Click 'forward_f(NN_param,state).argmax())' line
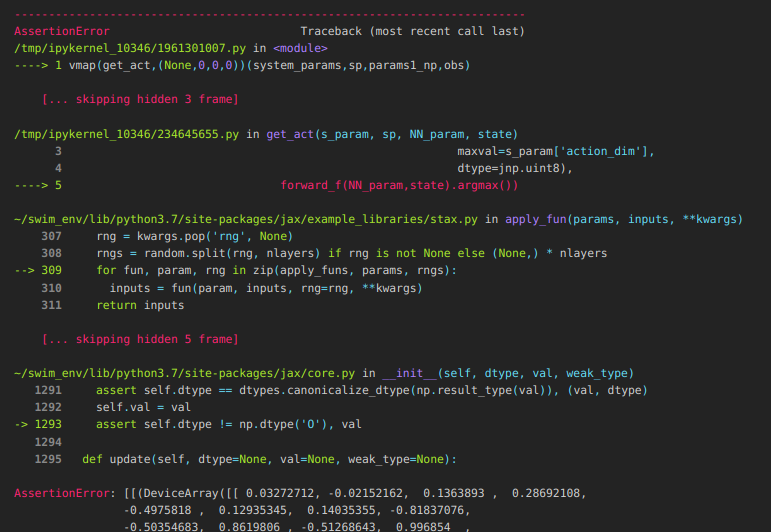The width and height of the screenshot is (771, 532). [399, 185]
